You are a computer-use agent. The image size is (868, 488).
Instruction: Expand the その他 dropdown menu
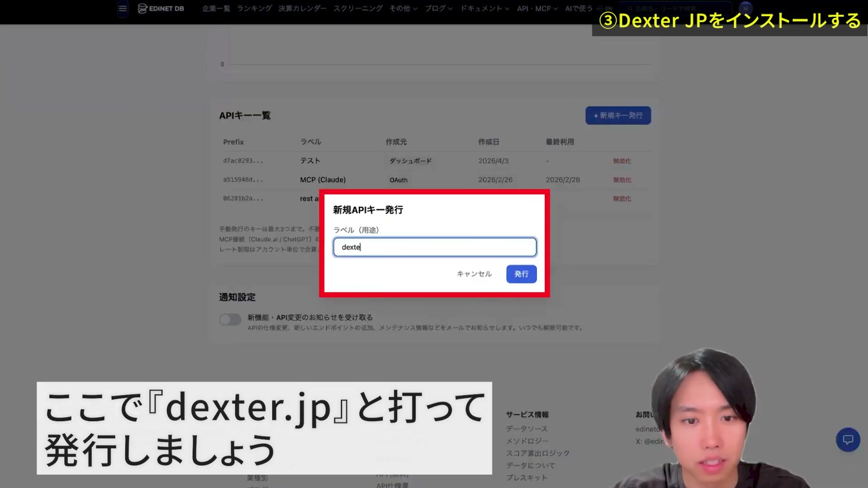point(403,9)
